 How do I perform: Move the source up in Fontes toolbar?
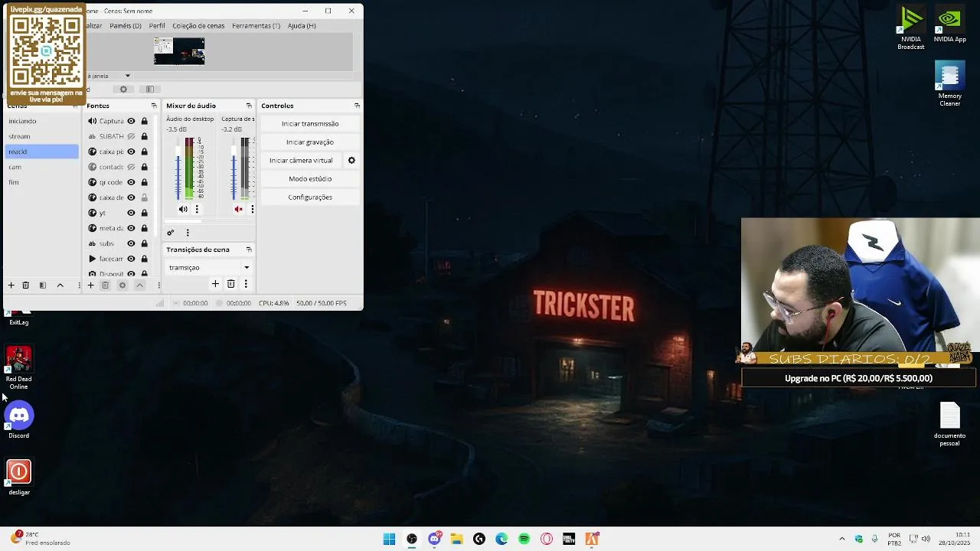coord(139,285)
